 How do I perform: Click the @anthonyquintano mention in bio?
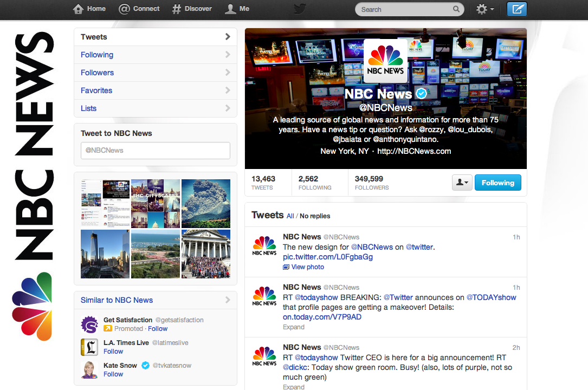(405, 139)
